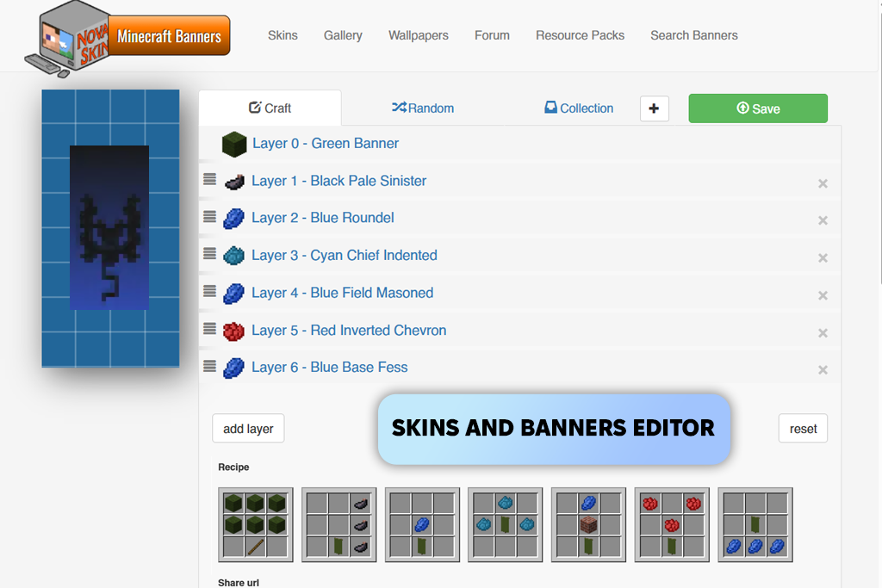Screen dimensions: 882x588
Task: Open Layer 3 - Cyan Chief Indented
Action: (x=345, y=255)
